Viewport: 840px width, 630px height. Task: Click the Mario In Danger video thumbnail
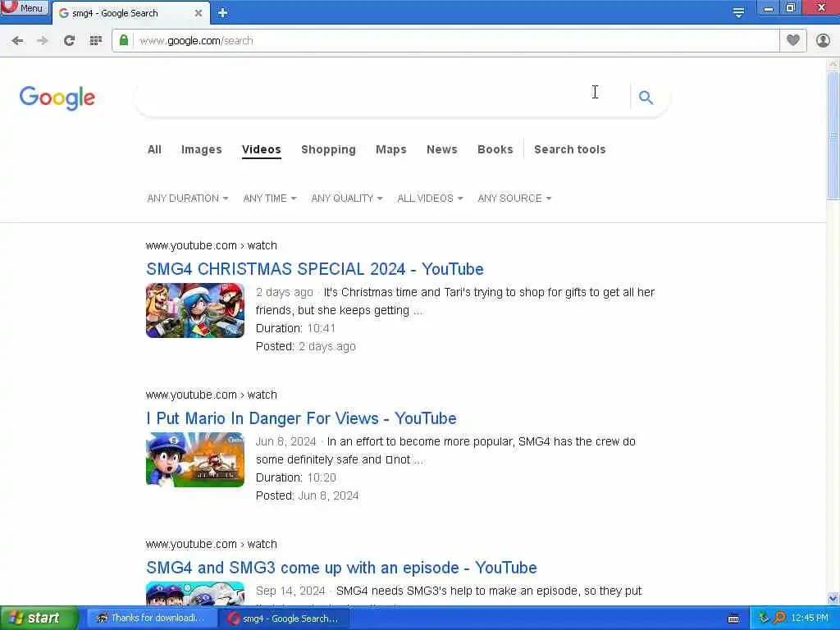coord(195,459)
